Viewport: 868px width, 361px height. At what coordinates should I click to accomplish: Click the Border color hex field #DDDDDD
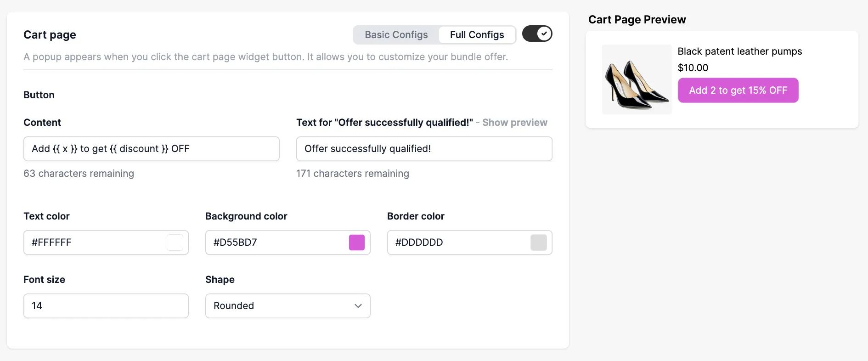pos(458,243)
